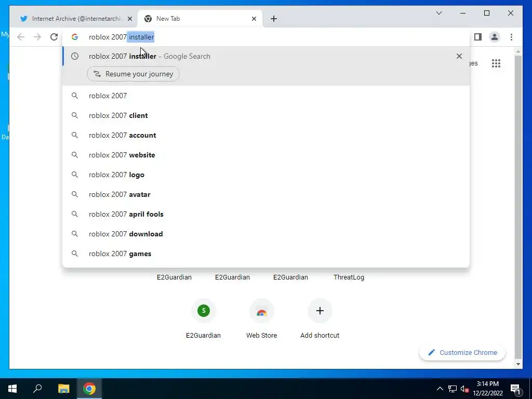Open the Chrome side panel

[x=478, y=37]
